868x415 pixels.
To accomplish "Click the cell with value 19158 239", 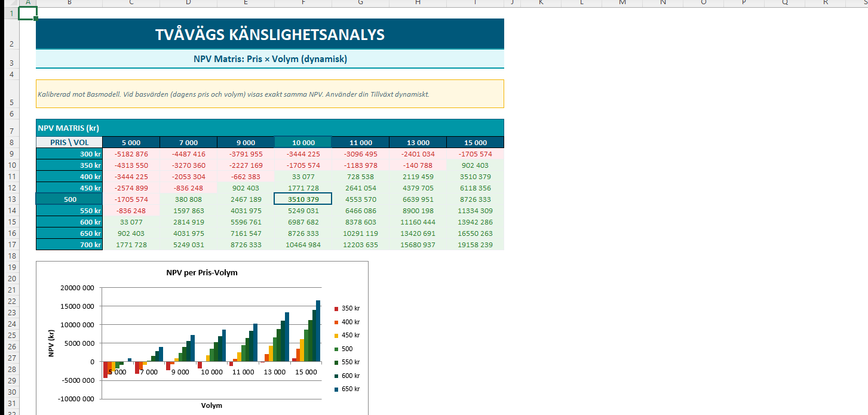I will 475,245.
